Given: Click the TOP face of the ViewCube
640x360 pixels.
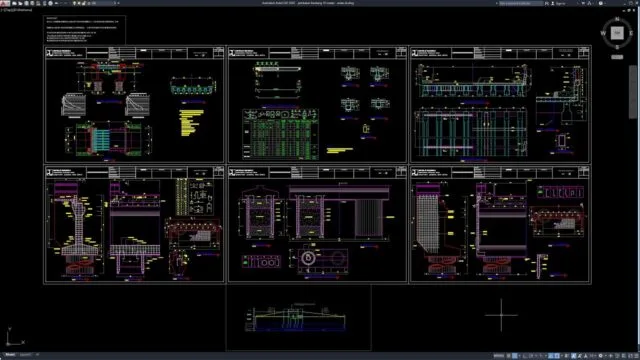Looking at the screenshot, I should coord(617,33).
